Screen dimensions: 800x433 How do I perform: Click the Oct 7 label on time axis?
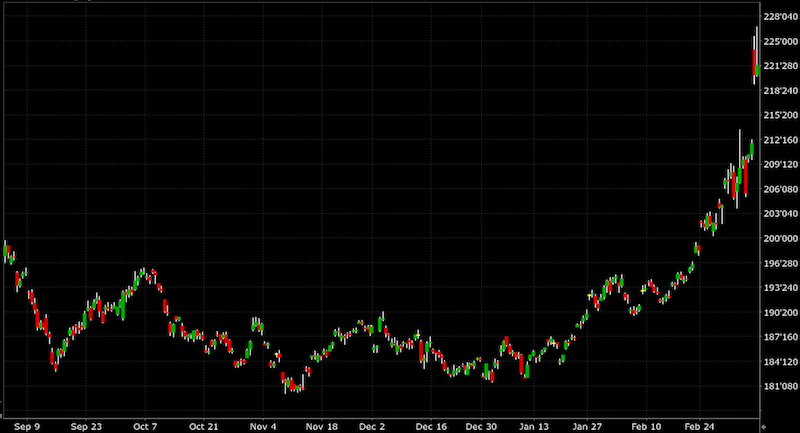click(x=146, y=425)
